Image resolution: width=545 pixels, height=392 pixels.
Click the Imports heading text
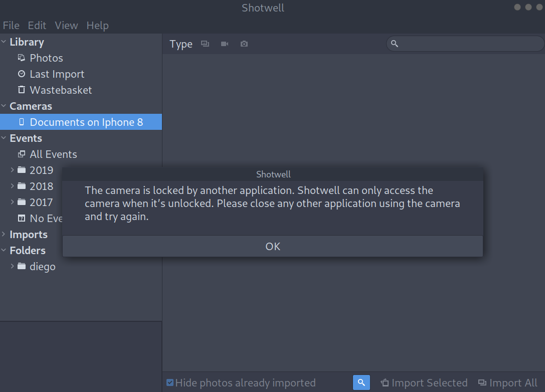click(29, 235)
